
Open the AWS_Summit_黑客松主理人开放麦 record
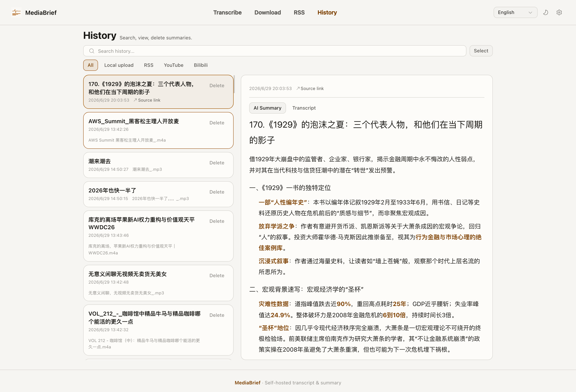point(158,130)
